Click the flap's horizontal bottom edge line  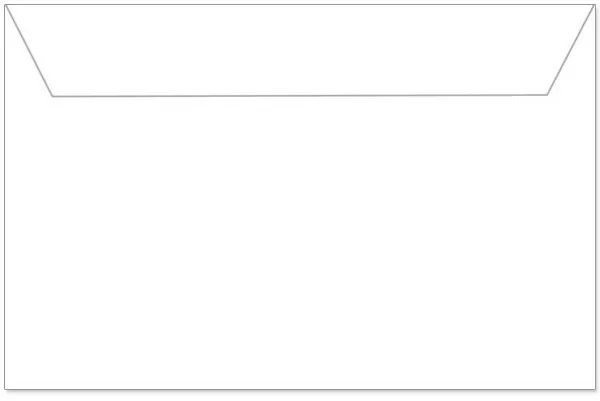[x=300, y=96]
